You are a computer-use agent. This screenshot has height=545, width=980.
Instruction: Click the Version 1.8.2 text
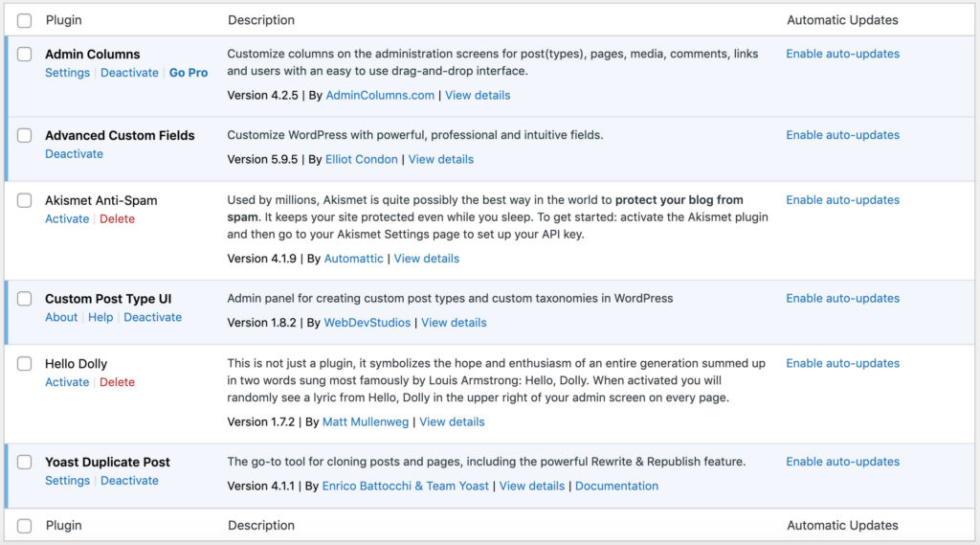coord(262,323)
